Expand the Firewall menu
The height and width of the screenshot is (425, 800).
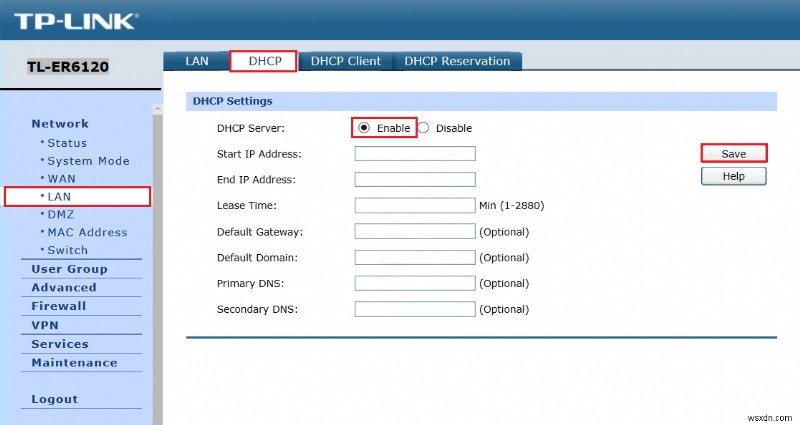click(59, 306)
